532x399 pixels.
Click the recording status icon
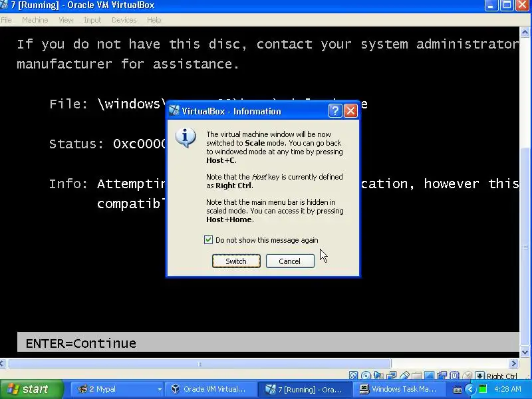442,375
